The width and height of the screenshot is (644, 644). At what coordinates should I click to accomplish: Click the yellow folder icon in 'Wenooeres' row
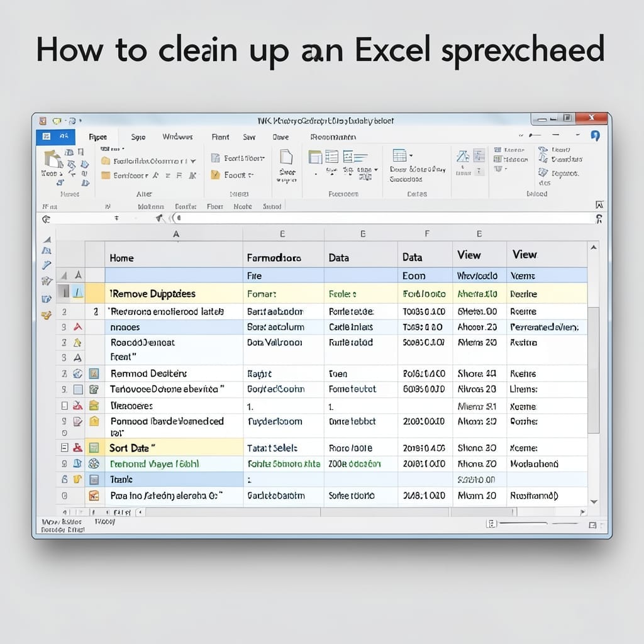pos(94,406)
